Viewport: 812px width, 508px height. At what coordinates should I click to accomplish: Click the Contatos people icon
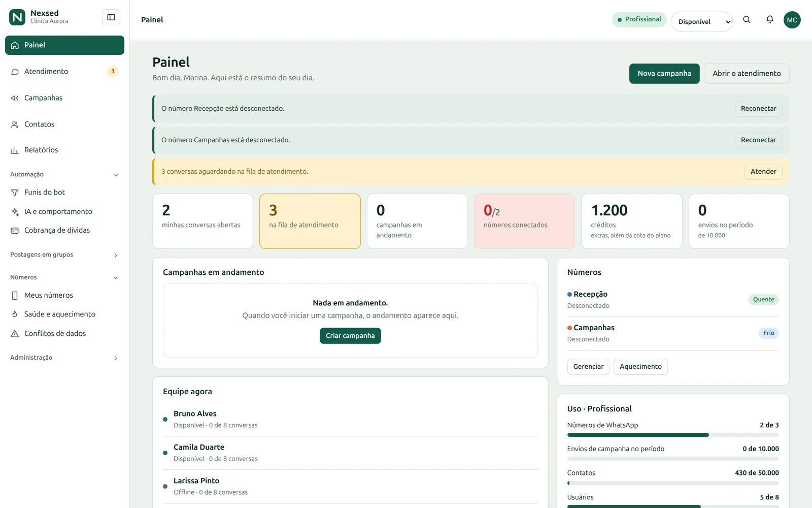point(15,124)
